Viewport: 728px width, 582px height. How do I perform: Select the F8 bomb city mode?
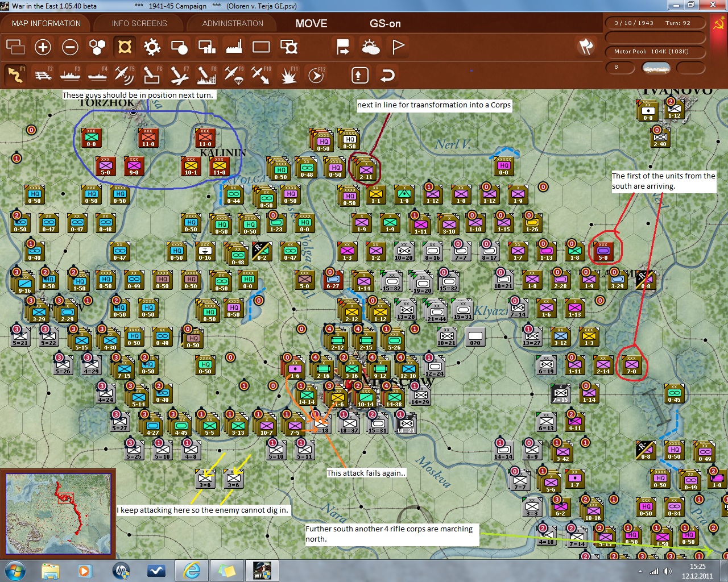(x=206, y=74)
